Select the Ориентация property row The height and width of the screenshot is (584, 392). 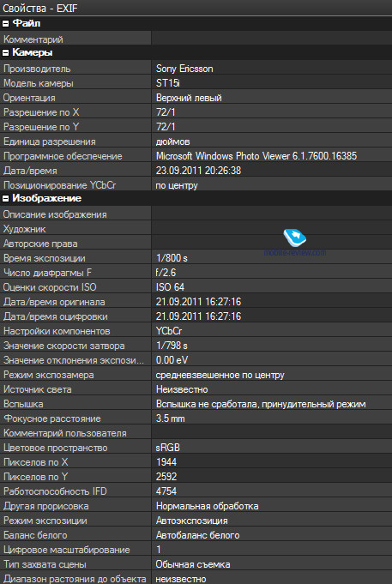tap(196, 98)
